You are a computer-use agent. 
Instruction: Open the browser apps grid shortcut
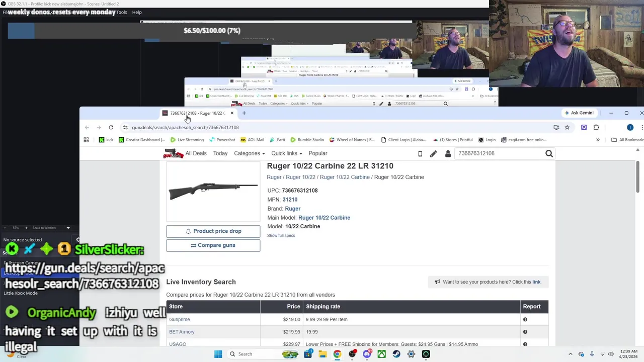(86, 140)
